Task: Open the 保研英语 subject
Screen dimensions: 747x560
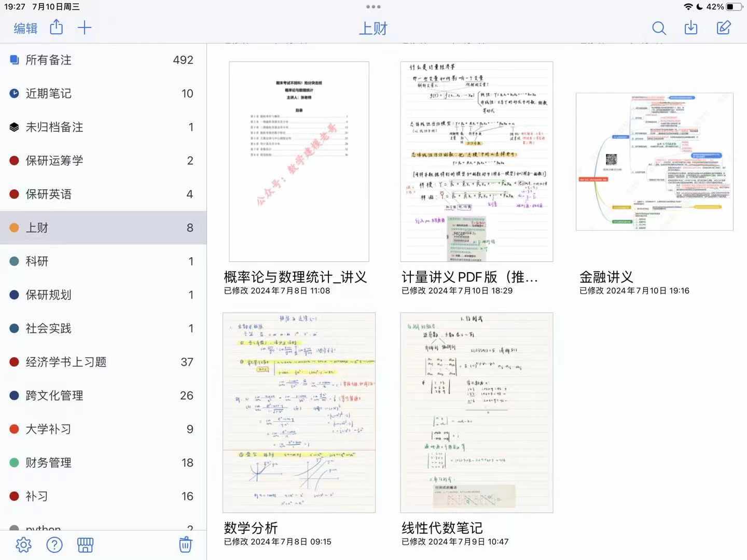Action: 103,194
